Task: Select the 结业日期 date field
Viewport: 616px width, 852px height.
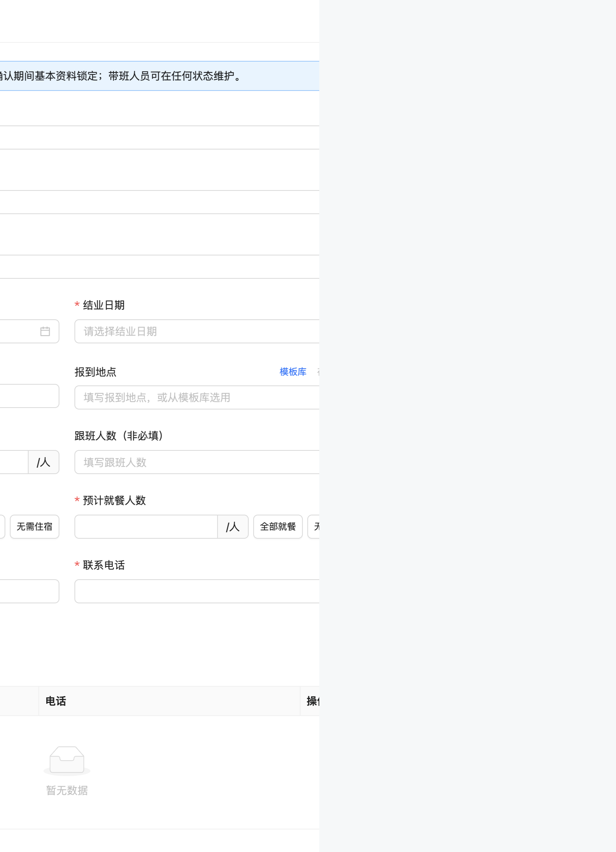Action: point(197,331)
